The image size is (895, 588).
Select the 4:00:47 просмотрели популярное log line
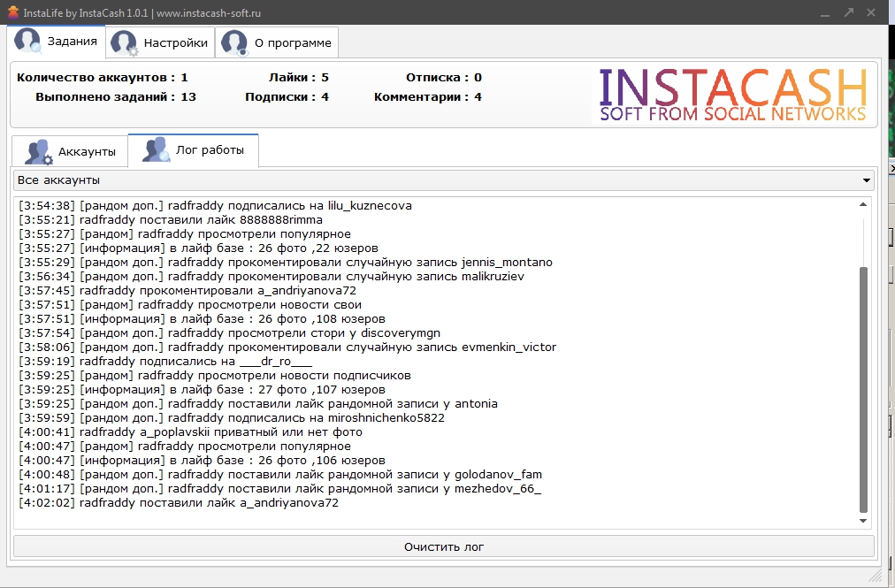point(184,447)
